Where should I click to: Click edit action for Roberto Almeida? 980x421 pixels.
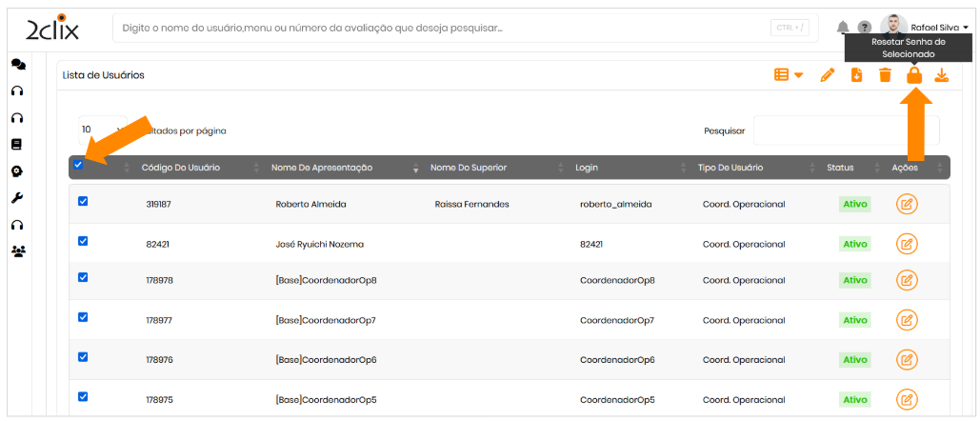pyautogui.click(x=907, y=204)
